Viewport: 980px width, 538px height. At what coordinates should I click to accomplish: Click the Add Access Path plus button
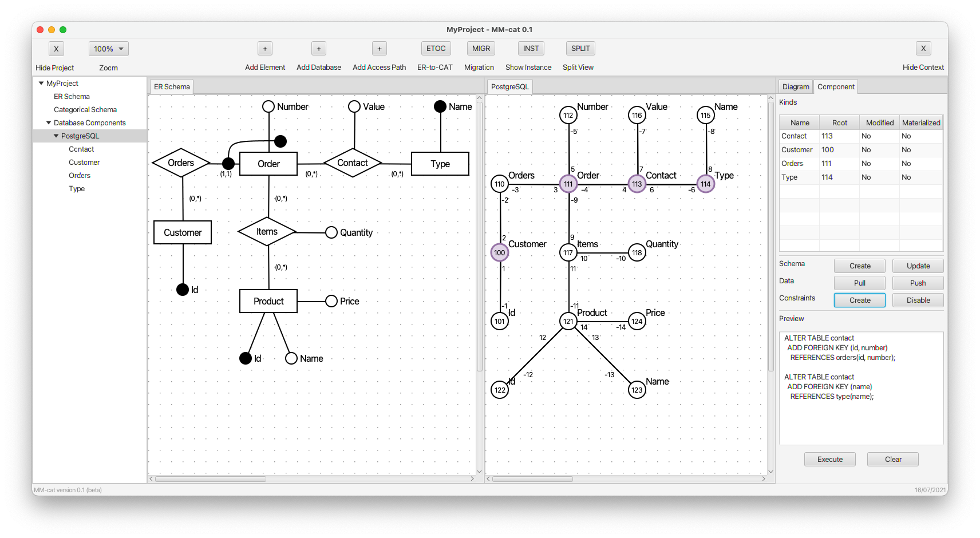[x=380, y=49]
